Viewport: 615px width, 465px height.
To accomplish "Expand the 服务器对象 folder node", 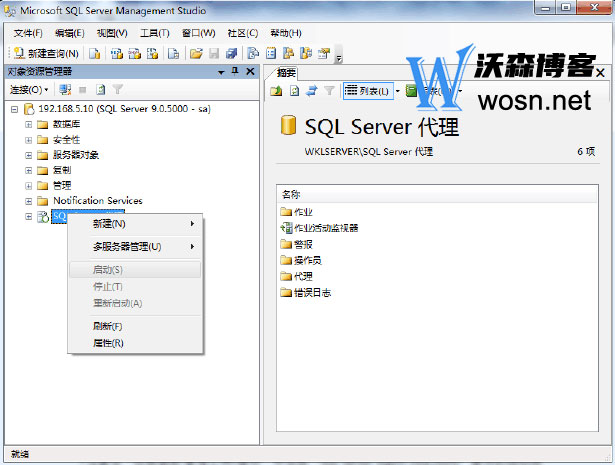I will (29, 155).
